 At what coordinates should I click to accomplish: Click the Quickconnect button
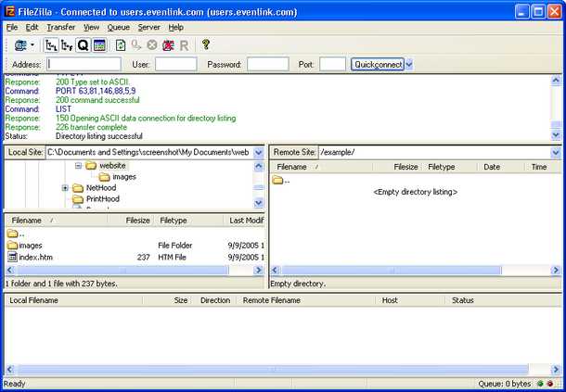pyautogui.click(x=378, y=65)
